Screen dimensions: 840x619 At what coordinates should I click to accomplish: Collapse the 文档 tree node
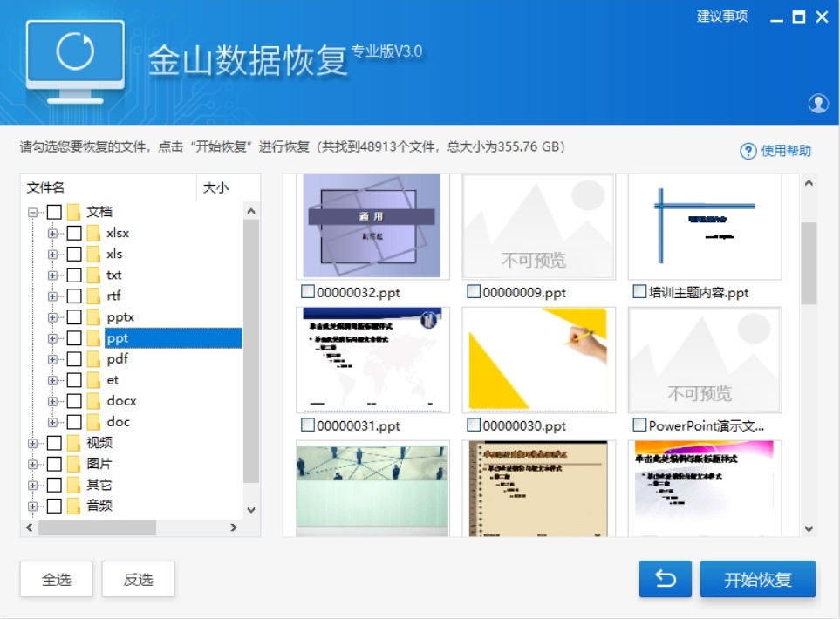[33, 213]
